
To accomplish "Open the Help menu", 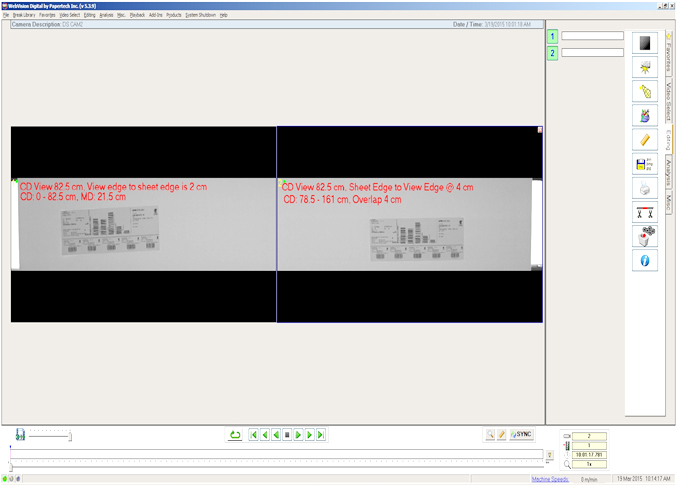I will pos(223,15).
